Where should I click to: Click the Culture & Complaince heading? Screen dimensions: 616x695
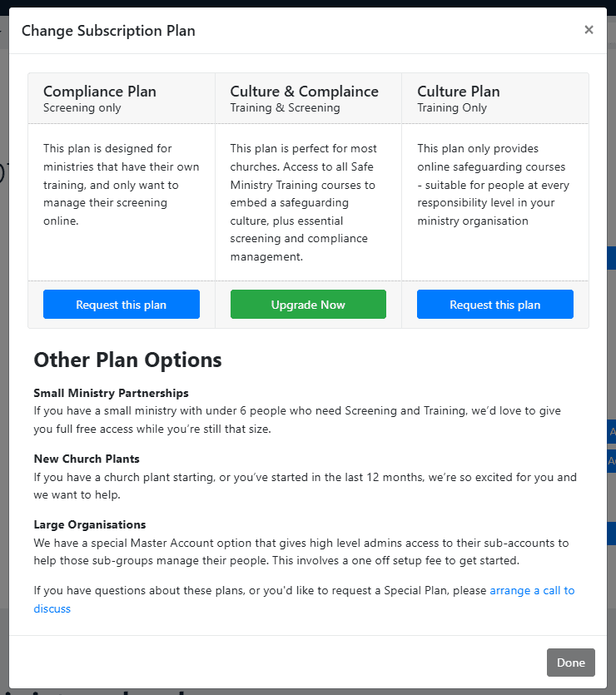[304, 92]
